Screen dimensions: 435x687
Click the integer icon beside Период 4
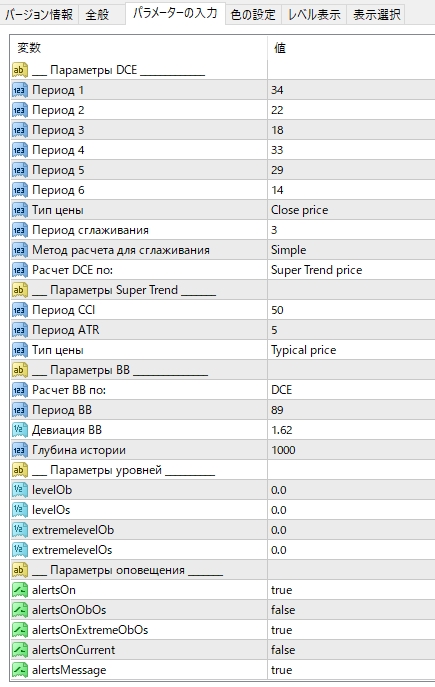(20, 150)
